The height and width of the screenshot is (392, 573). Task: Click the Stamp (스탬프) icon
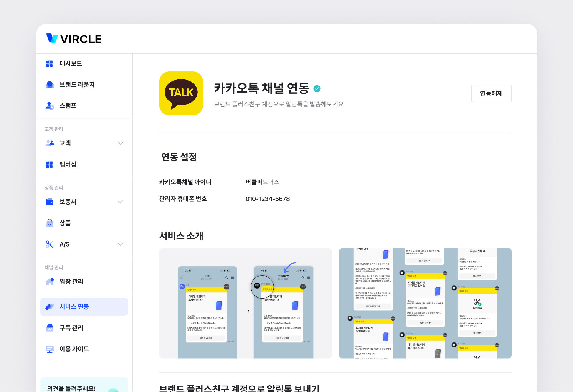tap(50, 106)
